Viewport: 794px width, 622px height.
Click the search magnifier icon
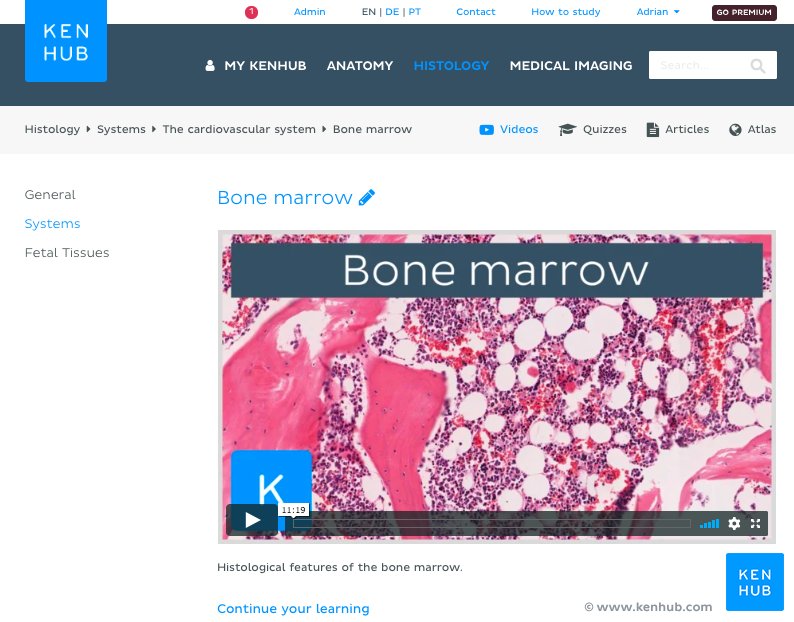point(758,65)
